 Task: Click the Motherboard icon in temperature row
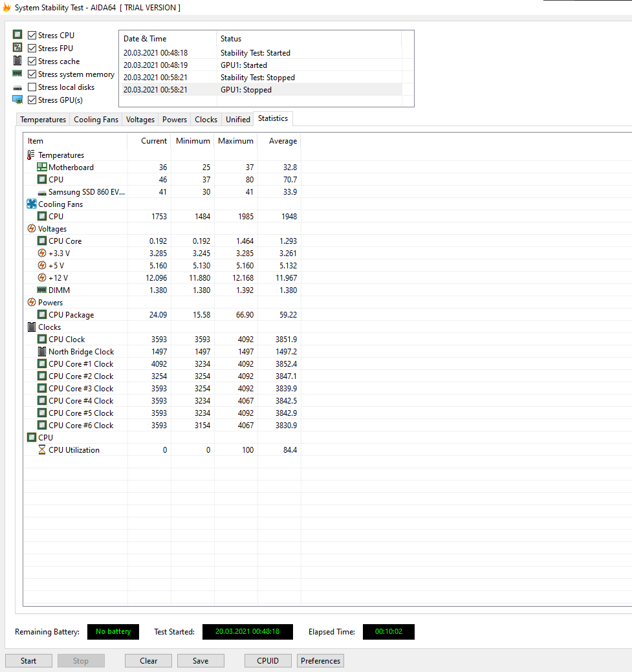41,167
